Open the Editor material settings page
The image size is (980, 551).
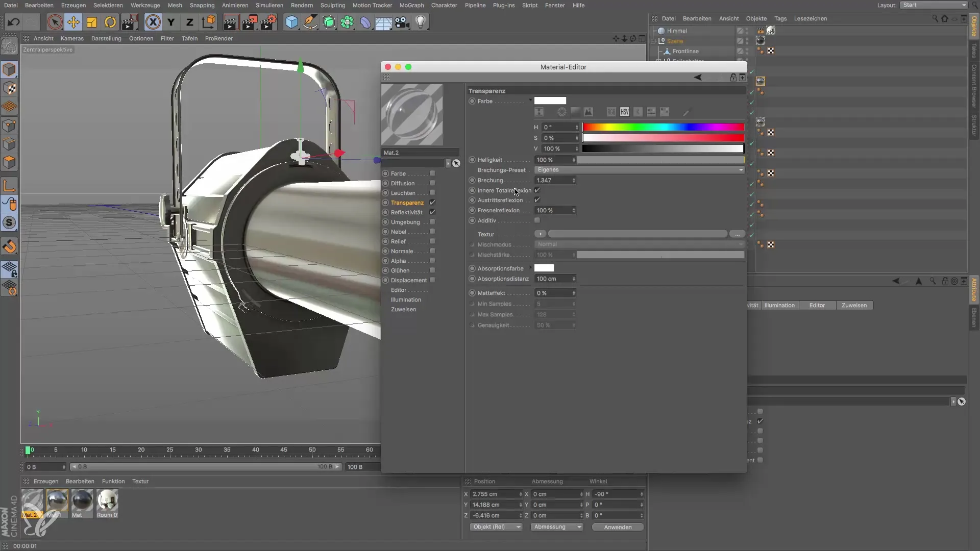[x=398, y=290]
